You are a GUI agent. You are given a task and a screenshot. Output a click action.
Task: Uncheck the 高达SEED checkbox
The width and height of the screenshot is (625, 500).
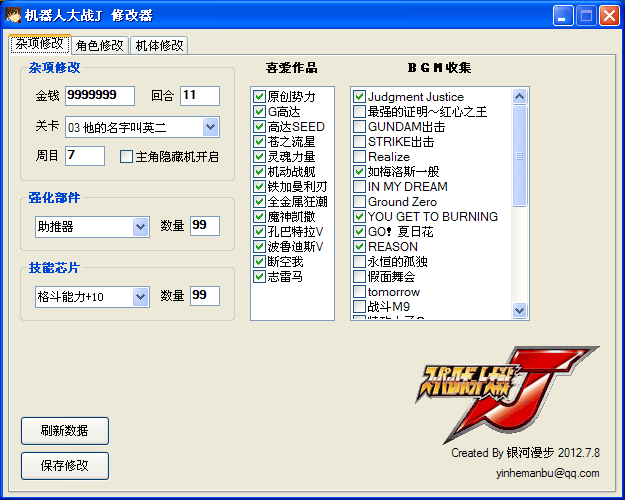click(259, 127)
